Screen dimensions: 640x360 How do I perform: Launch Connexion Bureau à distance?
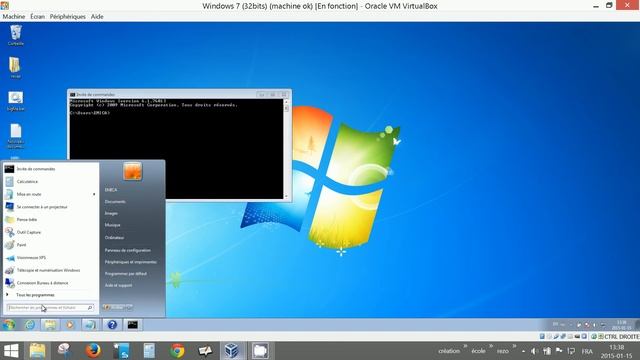pyautogui.click(x=42, y=283)
